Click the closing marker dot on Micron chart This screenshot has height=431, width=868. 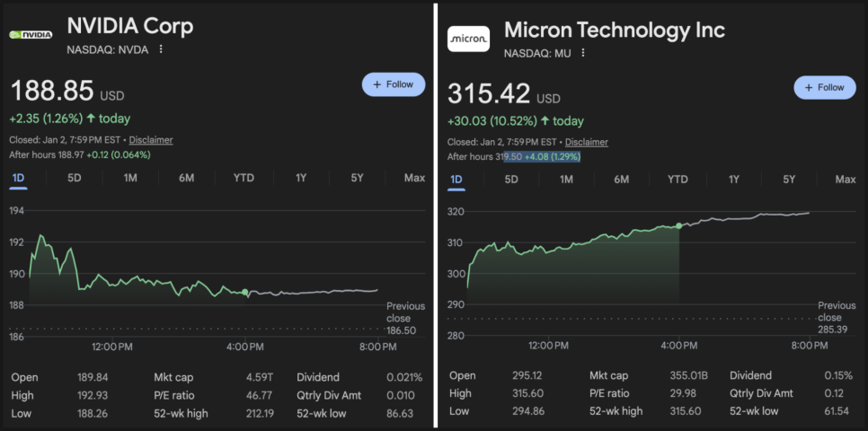(x=678, y=225)
